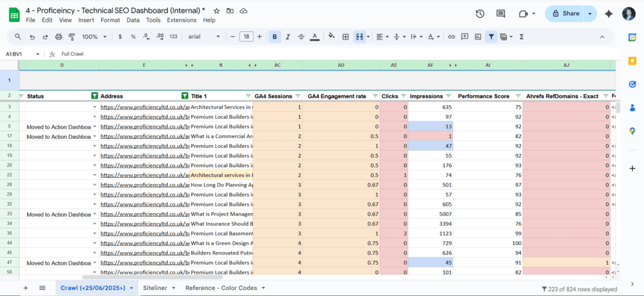
Task: Open the File menu
Action: pyautogui.click(x=30, y=20)
